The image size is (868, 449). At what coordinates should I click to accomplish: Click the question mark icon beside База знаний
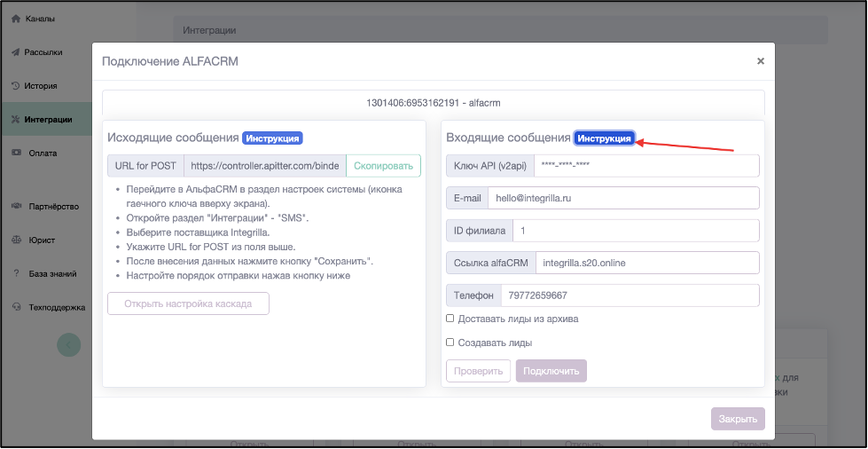pos(17,274)
